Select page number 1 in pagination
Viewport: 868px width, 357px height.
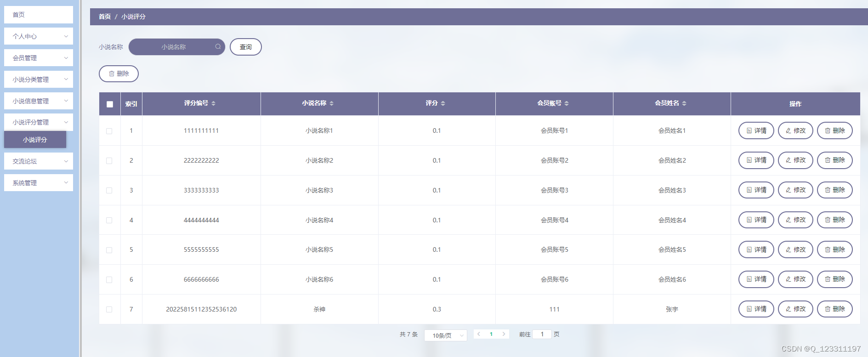(491, 334)
